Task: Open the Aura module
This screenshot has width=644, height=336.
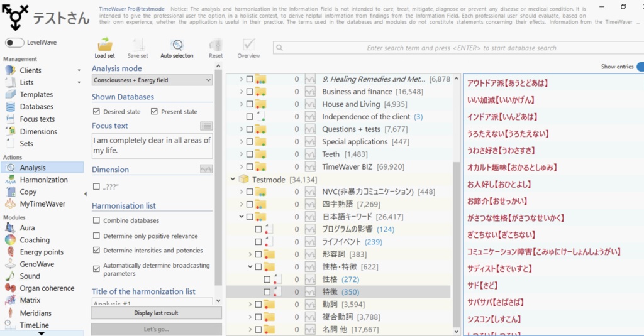Action: click(x=27, y=228)
